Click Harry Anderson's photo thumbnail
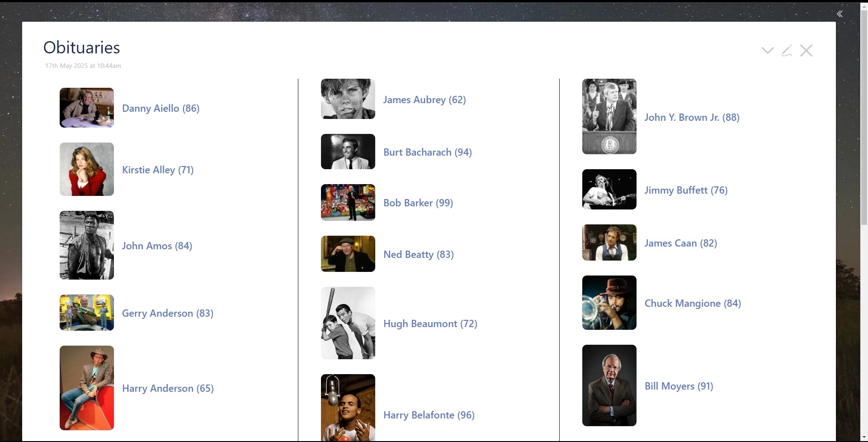 click(x=87, y=388)
